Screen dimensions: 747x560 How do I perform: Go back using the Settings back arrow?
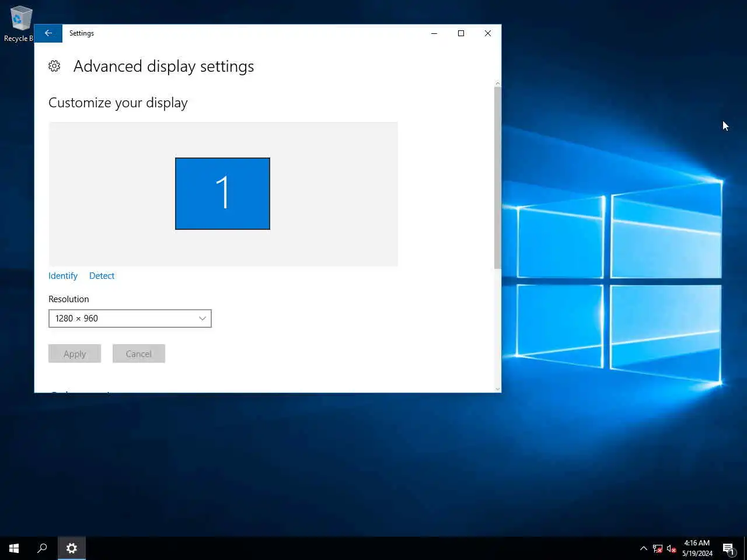pyautogui.click(x=48, y=33)
